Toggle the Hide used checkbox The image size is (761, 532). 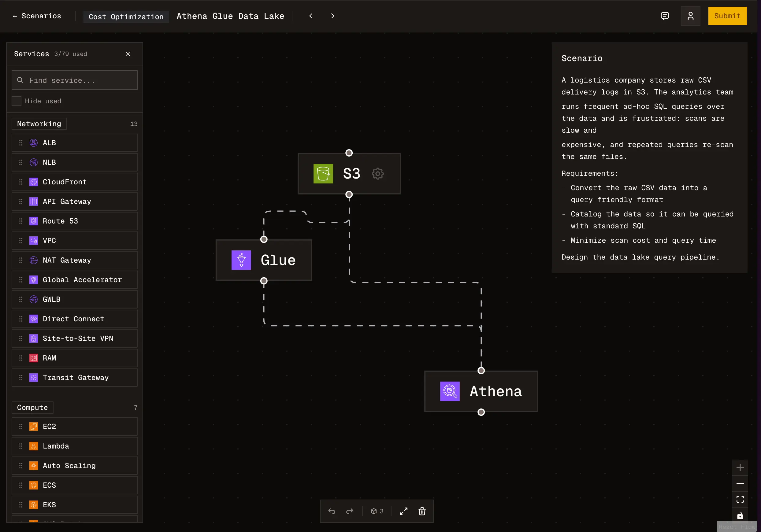pyautogui.click(x=17, y=101)
